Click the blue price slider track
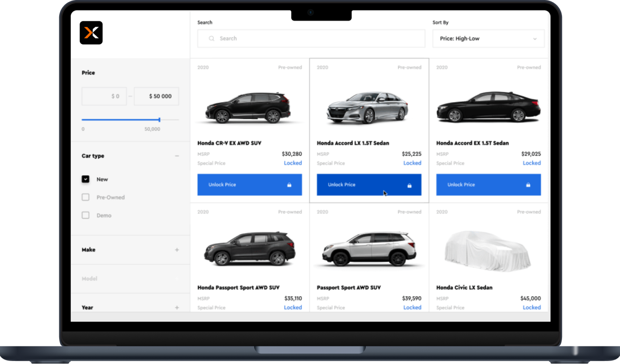 click(120, 120)
